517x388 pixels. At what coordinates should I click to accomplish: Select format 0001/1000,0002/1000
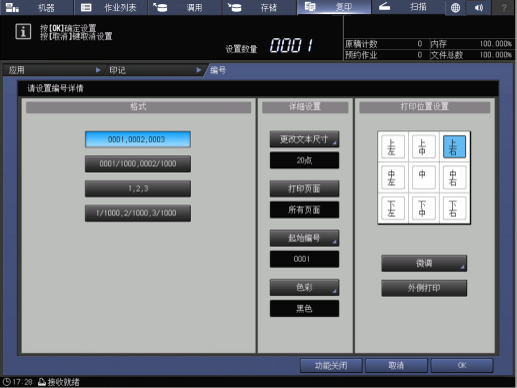click(138, 164)
